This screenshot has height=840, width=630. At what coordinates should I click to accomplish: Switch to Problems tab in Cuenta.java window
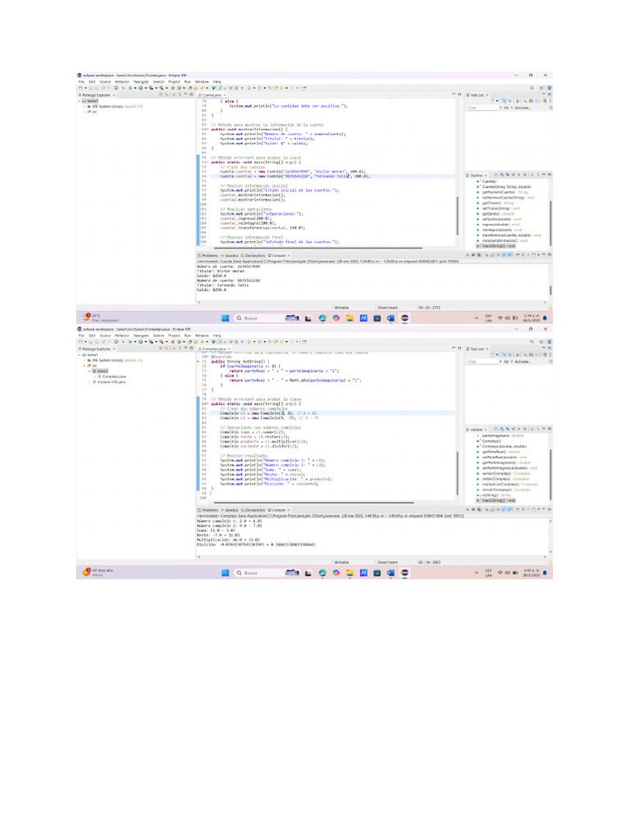[x=208, y=256]
